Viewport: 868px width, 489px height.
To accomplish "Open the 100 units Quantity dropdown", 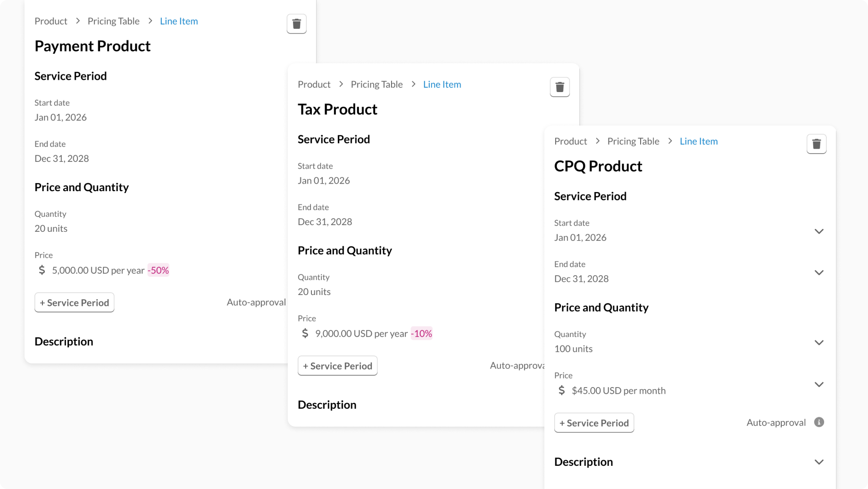I will (x=819, y=342).
